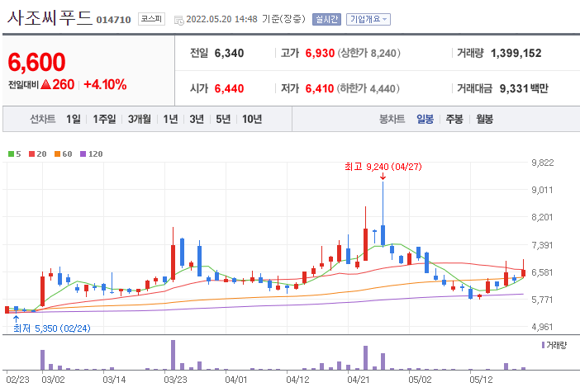Click the current price 6,600
The image size is (580, 392).
click(x=36, y=62)
